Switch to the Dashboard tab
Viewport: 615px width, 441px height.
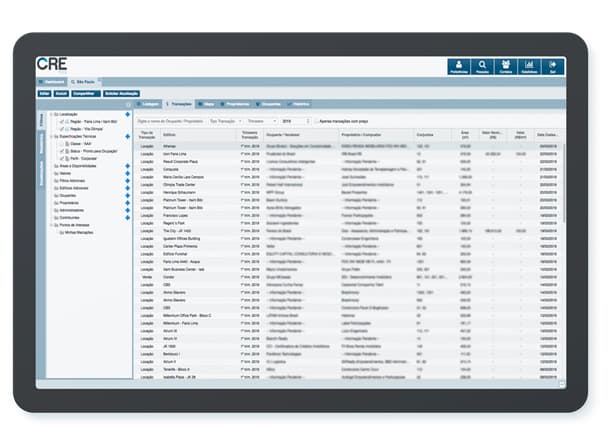click(52, 82)
